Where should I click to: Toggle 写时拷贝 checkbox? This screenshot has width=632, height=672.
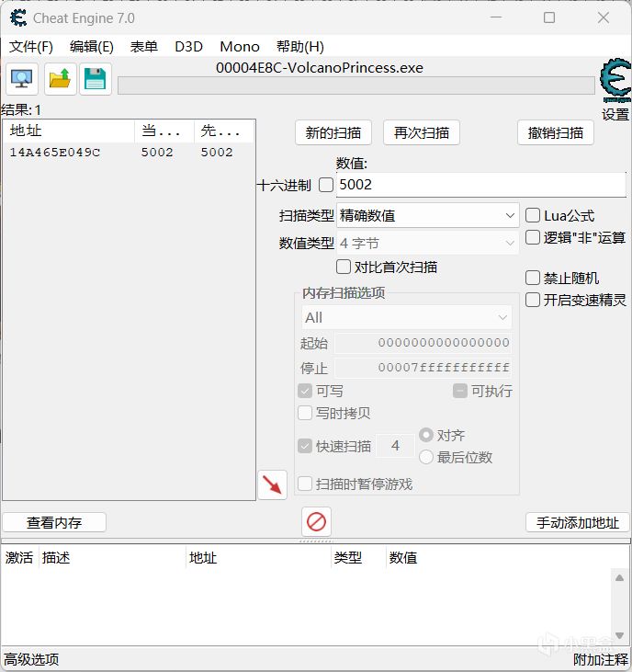click(305, 413)
